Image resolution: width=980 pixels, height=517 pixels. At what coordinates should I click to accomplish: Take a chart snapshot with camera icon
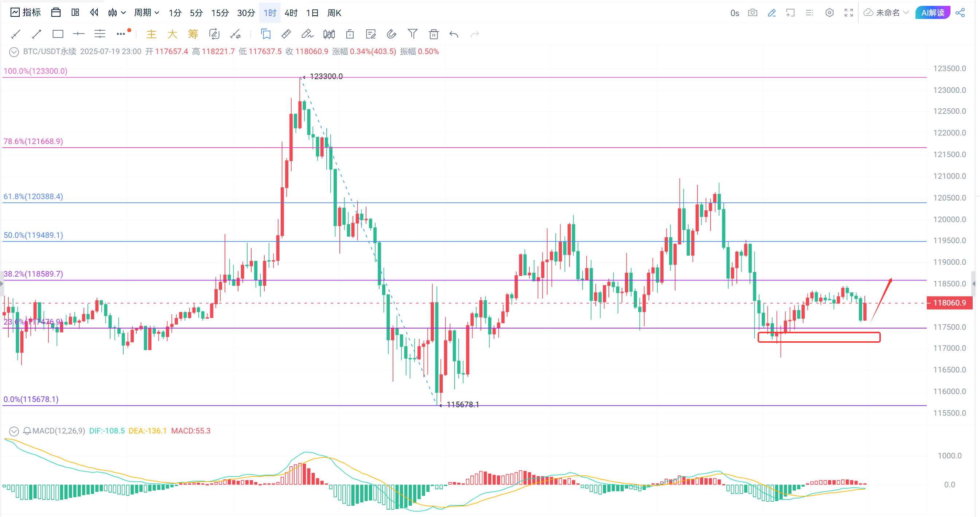(753, 13)
